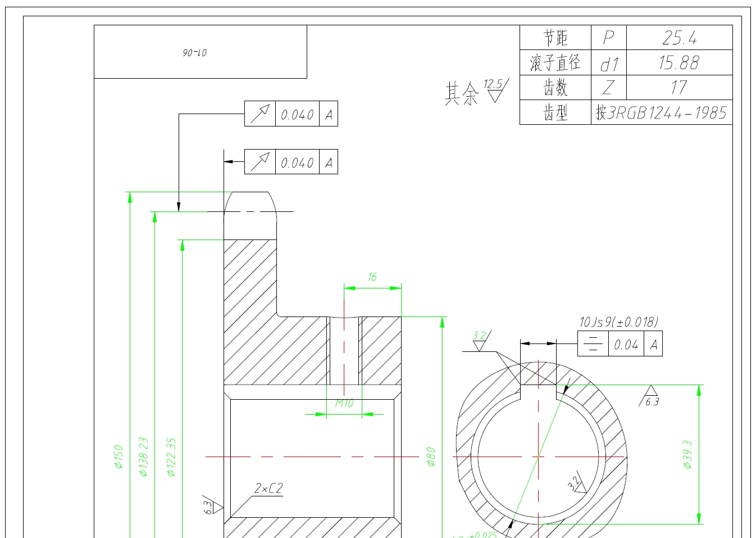
Task: Click the symbol d1 in the parameter table
Action: click(x=609, y=64)
